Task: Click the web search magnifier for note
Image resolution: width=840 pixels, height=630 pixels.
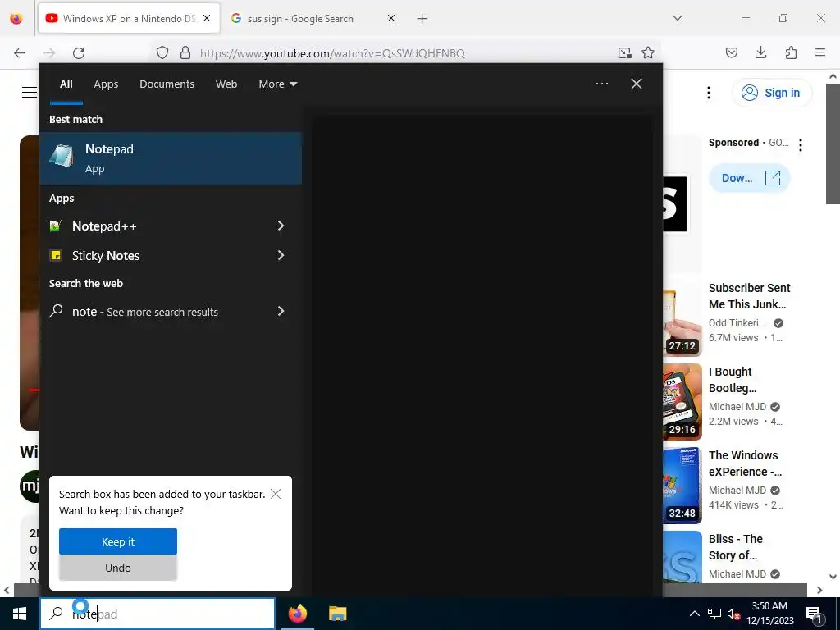Action: pos(56,311)
